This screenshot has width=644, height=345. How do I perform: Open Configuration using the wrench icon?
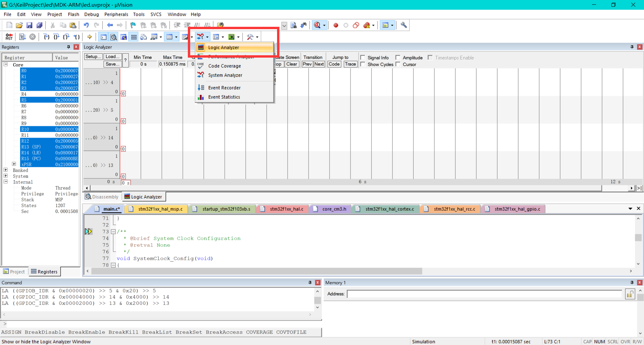404,25
